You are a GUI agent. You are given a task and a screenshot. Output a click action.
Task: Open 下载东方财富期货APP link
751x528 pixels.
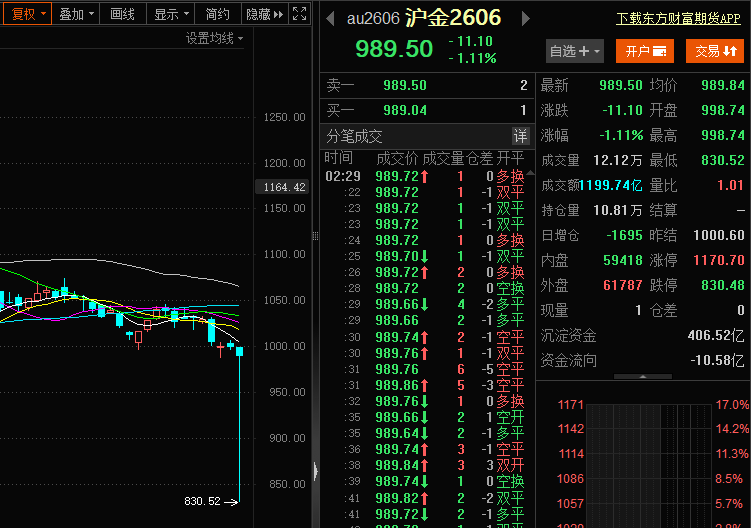(678, 19)
